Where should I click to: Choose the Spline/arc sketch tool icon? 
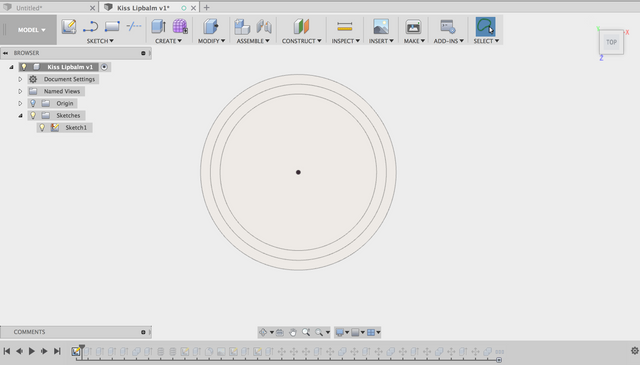click(x=90, y=27)
